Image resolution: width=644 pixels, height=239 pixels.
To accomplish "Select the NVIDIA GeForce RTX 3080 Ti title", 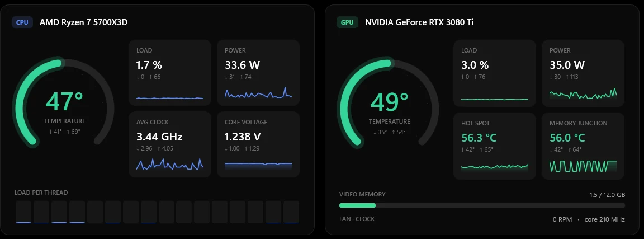I will point(419,22).
